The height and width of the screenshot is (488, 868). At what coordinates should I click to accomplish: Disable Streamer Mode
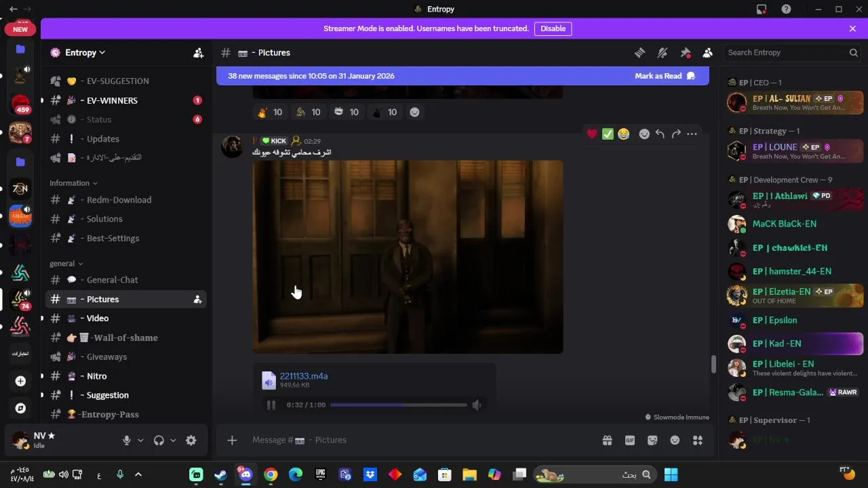(x=553, y=28)
